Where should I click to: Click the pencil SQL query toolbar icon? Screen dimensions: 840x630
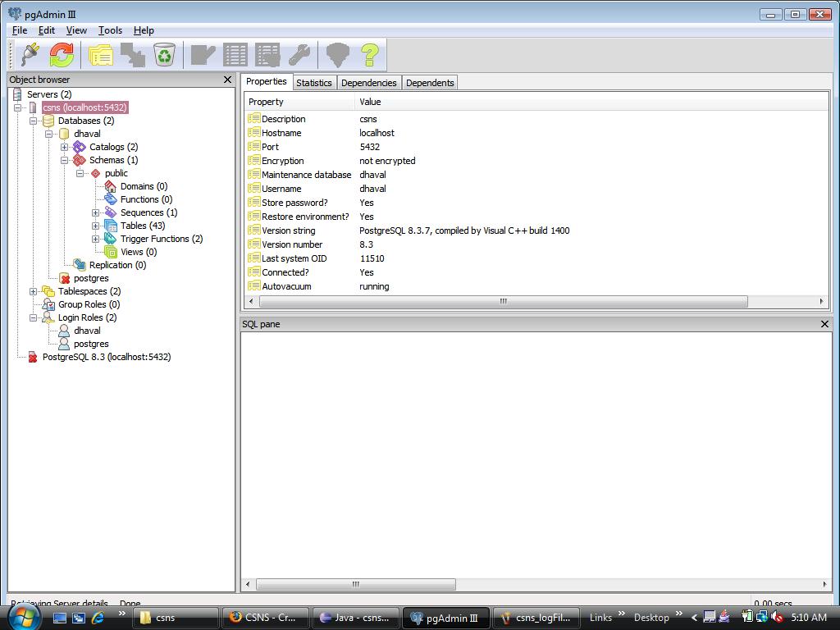coord(203,55)
